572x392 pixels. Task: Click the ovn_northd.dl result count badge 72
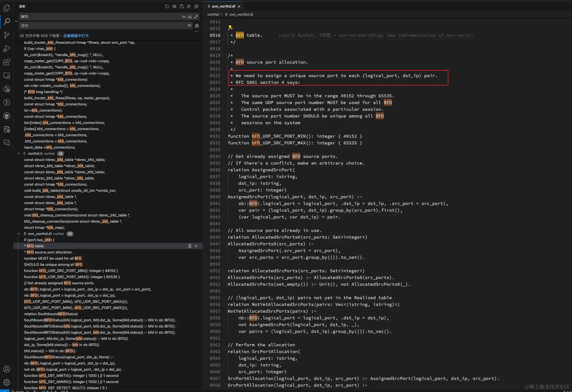[x=70, y=234]
